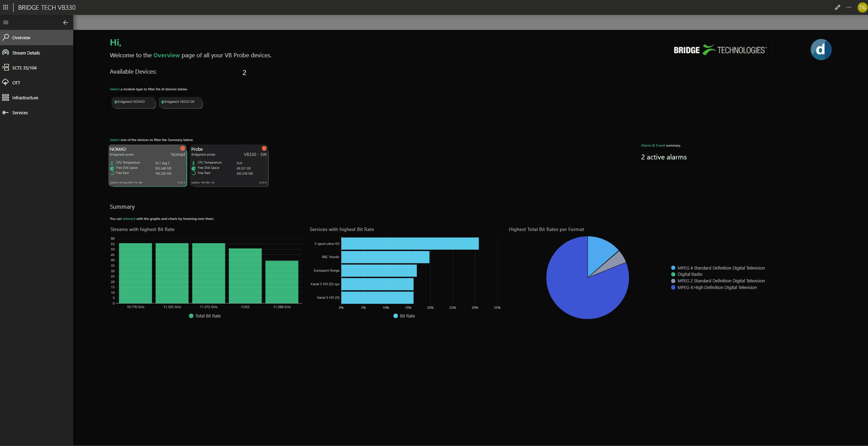Click the 'Overview' link in welcome text
868x446 pixels.
pos(167,55)
